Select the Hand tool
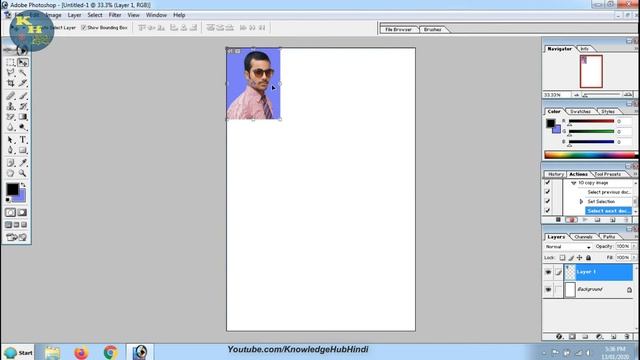The height and width of the screenshot is (360, 640). [x=11, y=173]
